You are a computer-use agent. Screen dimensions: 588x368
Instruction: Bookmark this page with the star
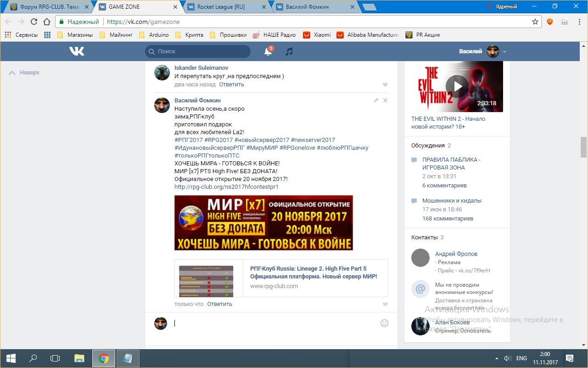pos(535,22)
